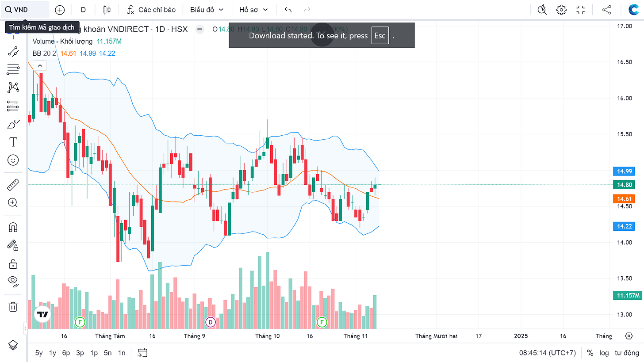Set date range to 1p
The height and width of the screenshot is (362, 644).
point(94,353)
